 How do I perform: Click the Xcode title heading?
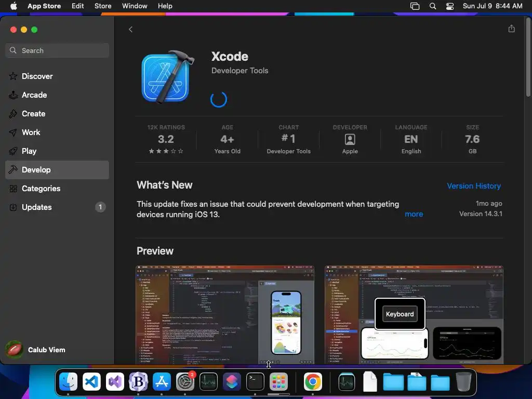tap(230, 56)
